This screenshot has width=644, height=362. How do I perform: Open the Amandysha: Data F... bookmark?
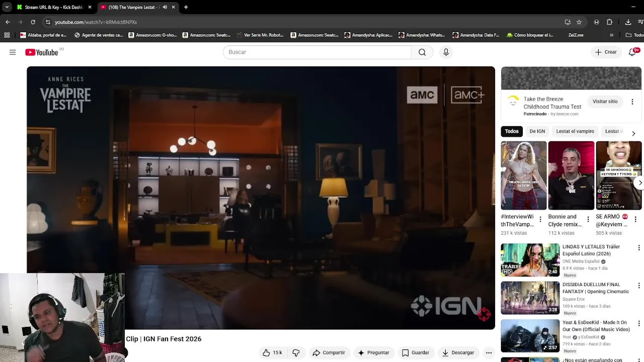click(475, 35)
